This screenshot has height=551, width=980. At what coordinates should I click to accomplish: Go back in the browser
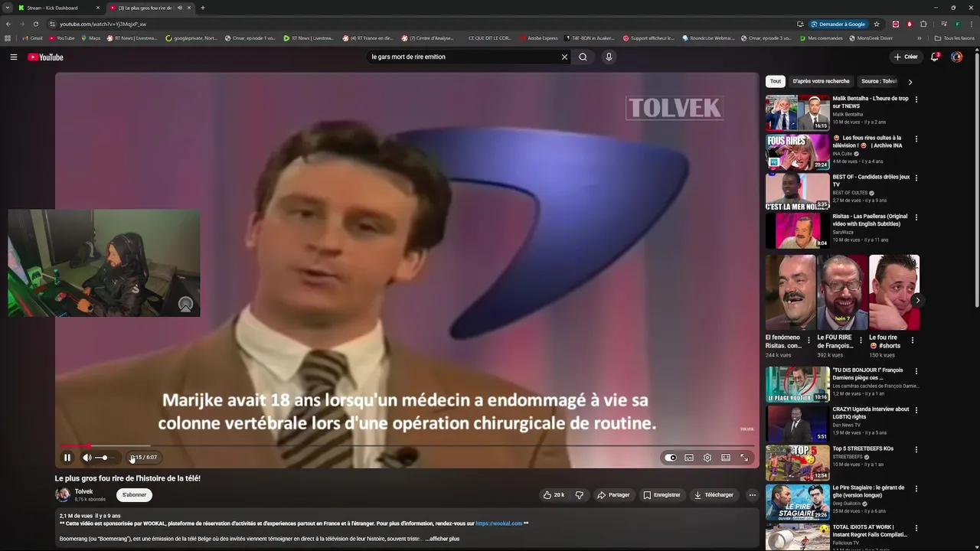pyautogui.click(x=8, y=24)
